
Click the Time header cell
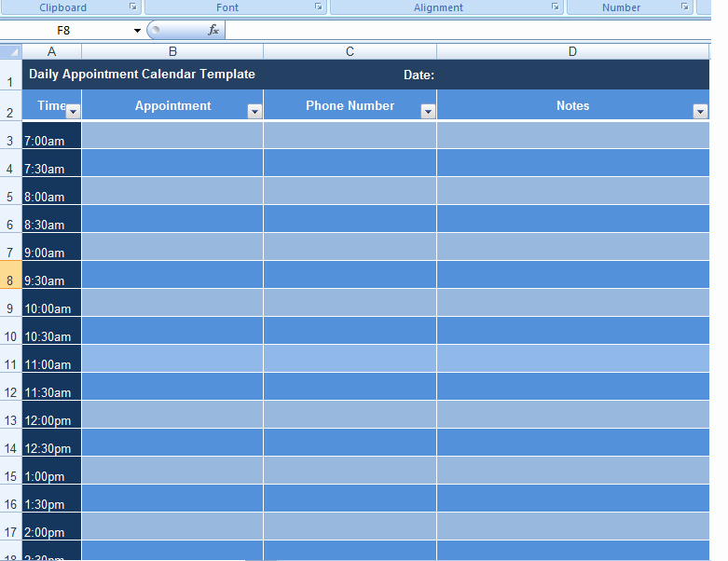coord(52,105)
